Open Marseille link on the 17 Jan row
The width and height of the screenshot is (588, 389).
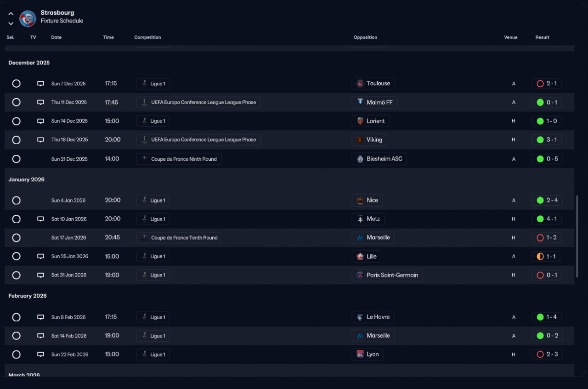click(373, 238)
